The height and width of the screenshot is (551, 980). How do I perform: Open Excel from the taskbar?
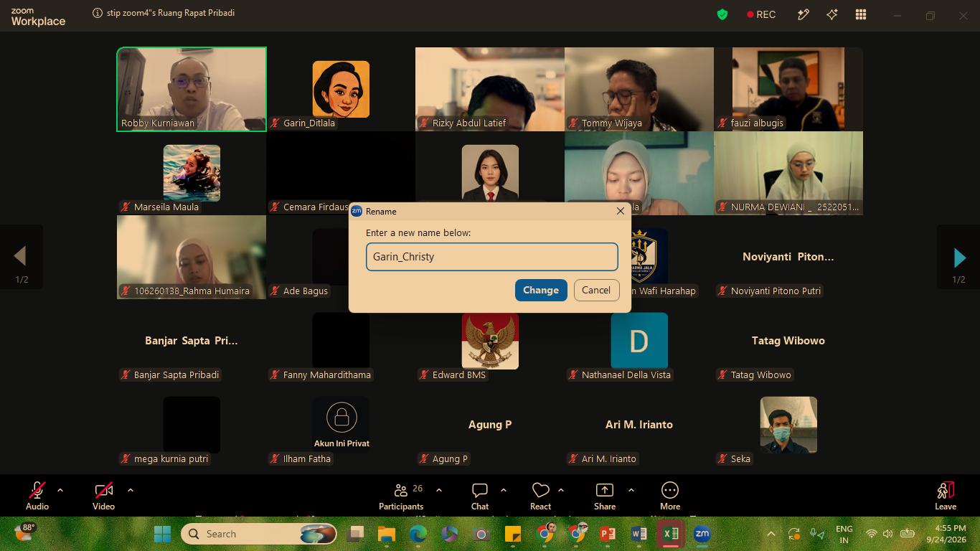[671, 534]
